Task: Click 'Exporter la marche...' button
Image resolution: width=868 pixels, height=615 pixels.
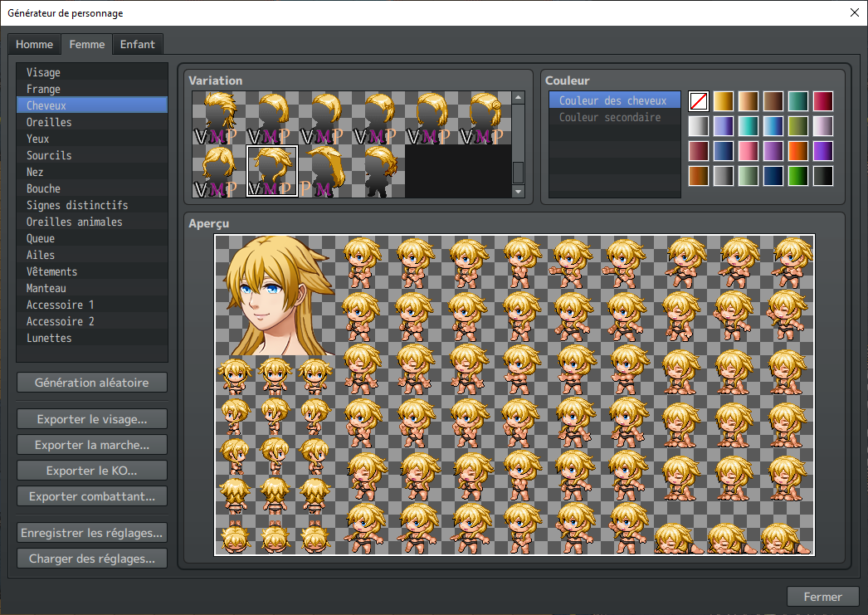Action: click(x=92, y=445)
